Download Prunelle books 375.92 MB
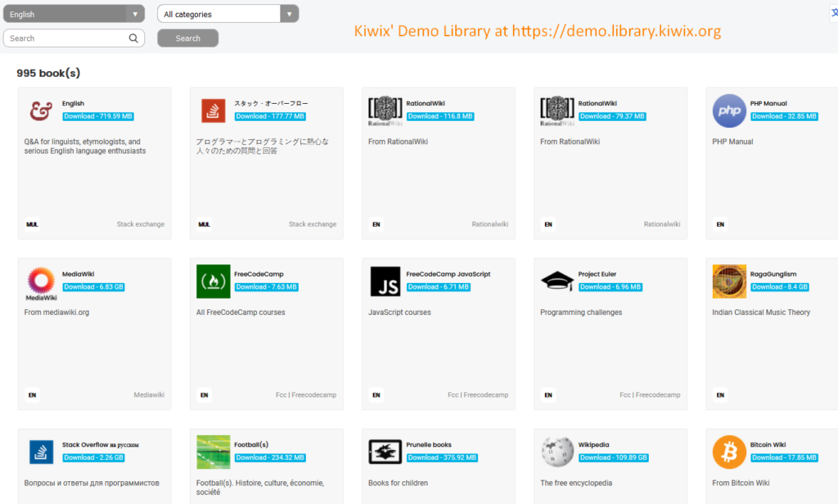The width and height of the screenshot is (838, 504). pos(442,457)
